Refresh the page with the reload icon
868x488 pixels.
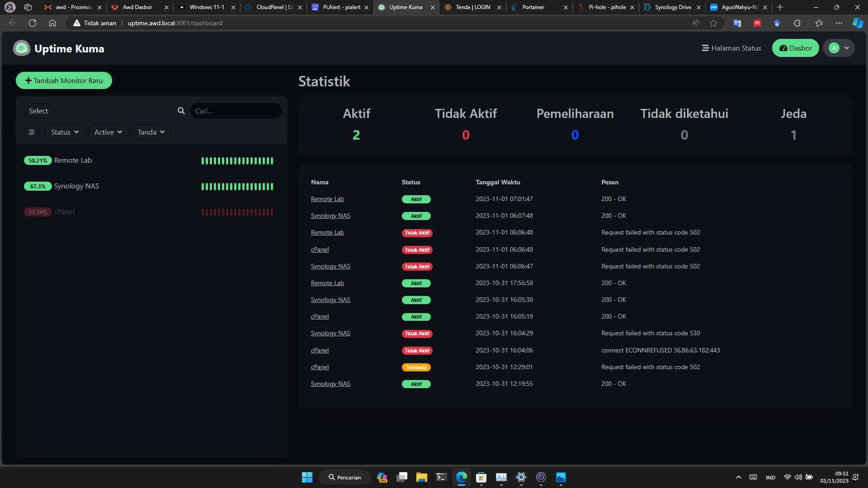pos(33,23)
